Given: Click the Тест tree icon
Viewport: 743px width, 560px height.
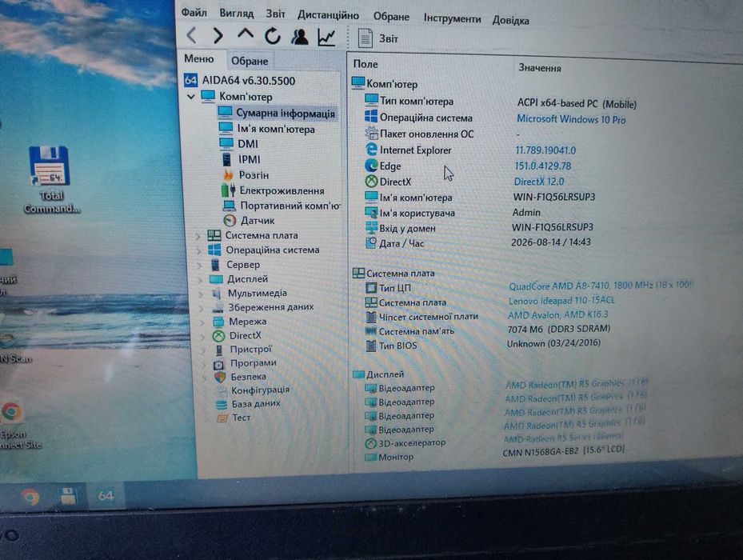Looking at the screenshot, I should 222,418.
